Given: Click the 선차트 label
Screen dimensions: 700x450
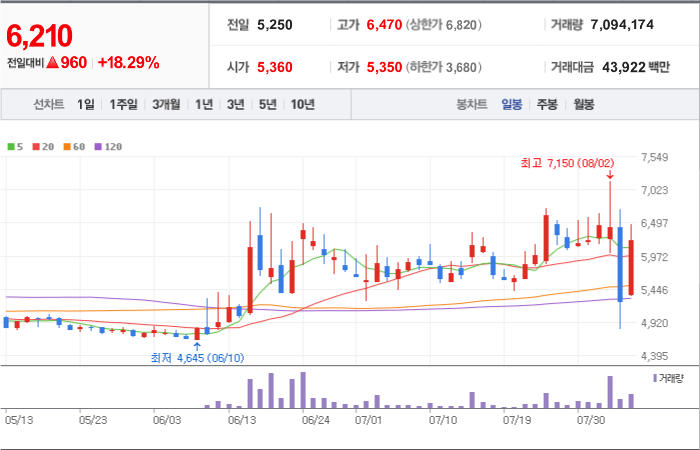Looking at the screenshot, I should [49, 105].
